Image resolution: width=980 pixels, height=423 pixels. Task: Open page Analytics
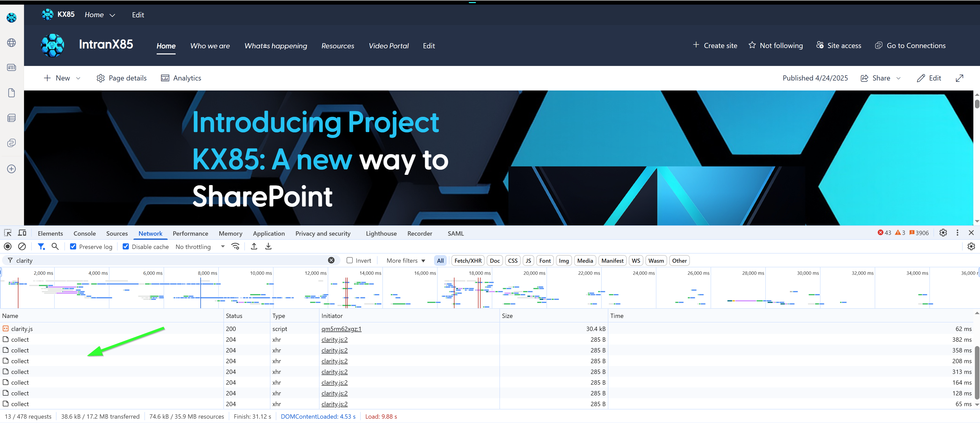pos(181,78)
